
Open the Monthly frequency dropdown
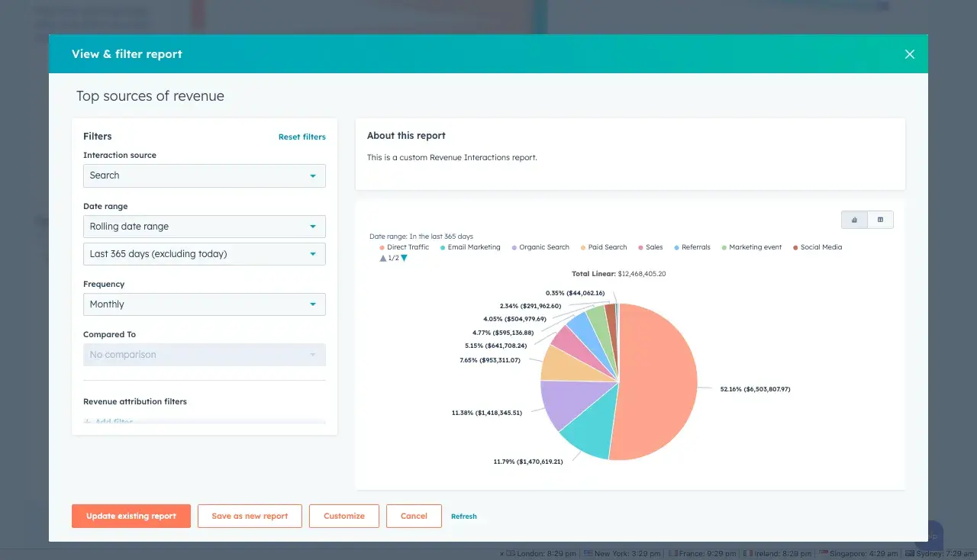[x=204, y=304]
